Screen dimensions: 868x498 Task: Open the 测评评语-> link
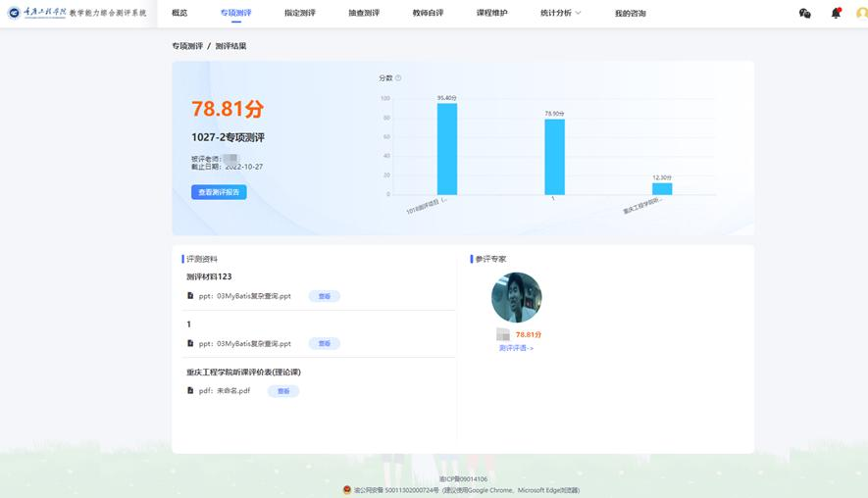[516, 348]
